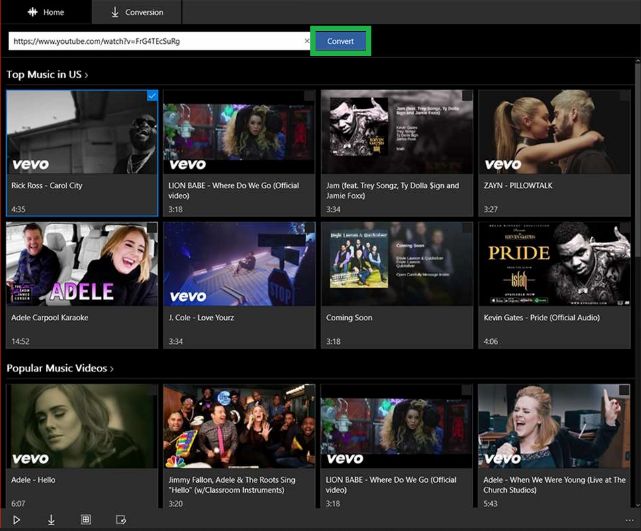Select the Jam feat. Trey Songz thumbnail
The width and height of the screenshot is (641, 531).
click(x=397, y=132)
